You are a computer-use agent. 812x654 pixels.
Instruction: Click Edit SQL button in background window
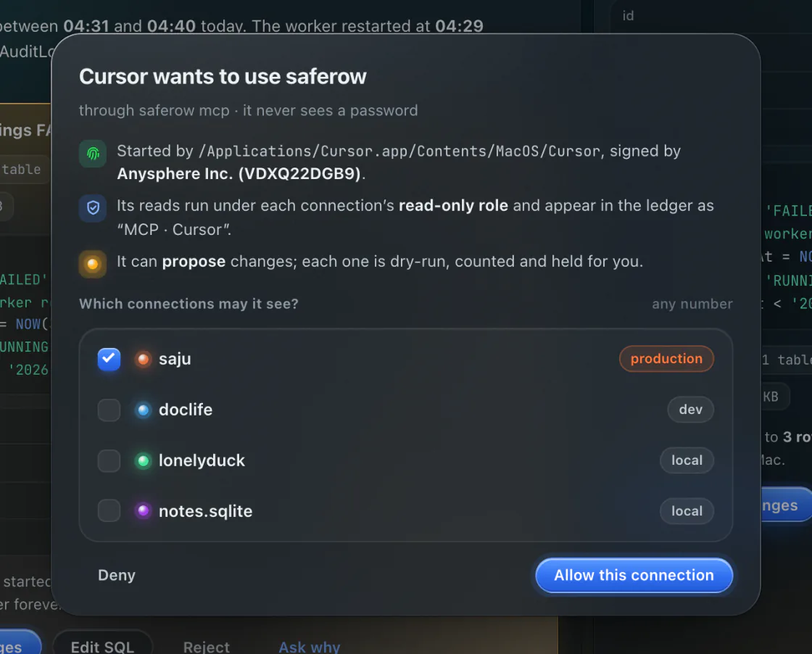click(102, 646)
